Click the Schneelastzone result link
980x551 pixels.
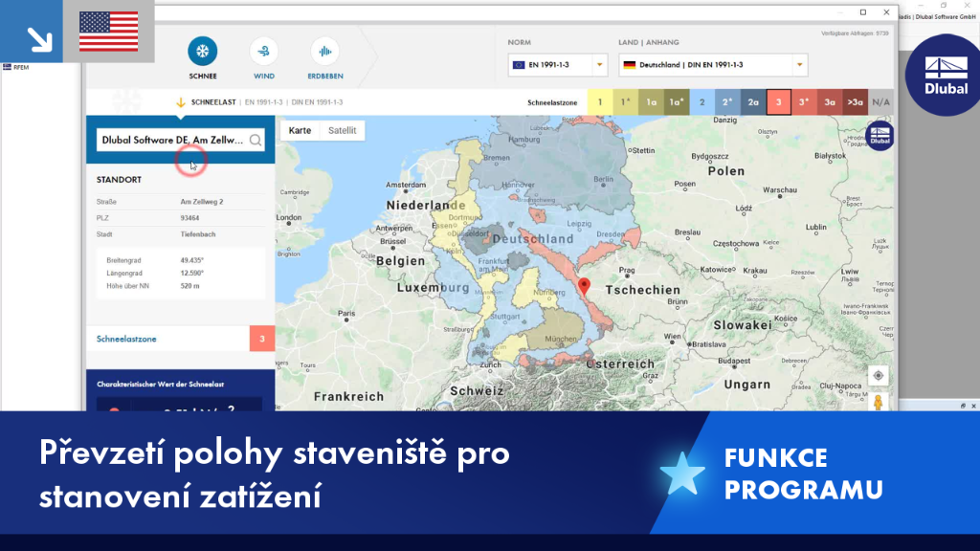pos(126,339)
